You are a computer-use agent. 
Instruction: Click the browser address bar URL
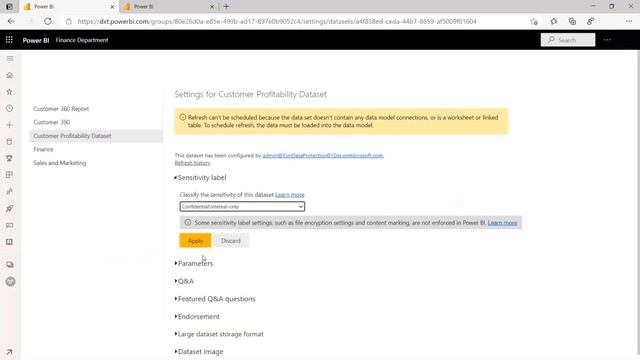pyautogui.click(x=277, y=21)
